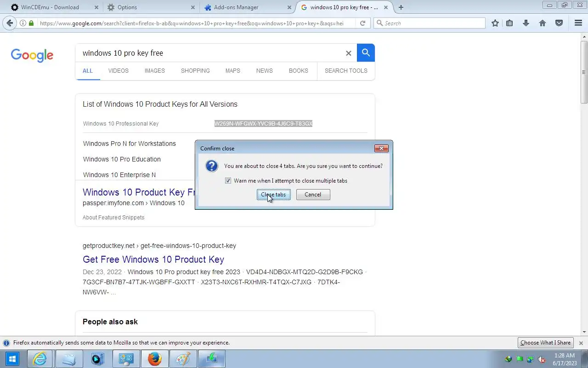Click the muted volume tray icon

542,359
